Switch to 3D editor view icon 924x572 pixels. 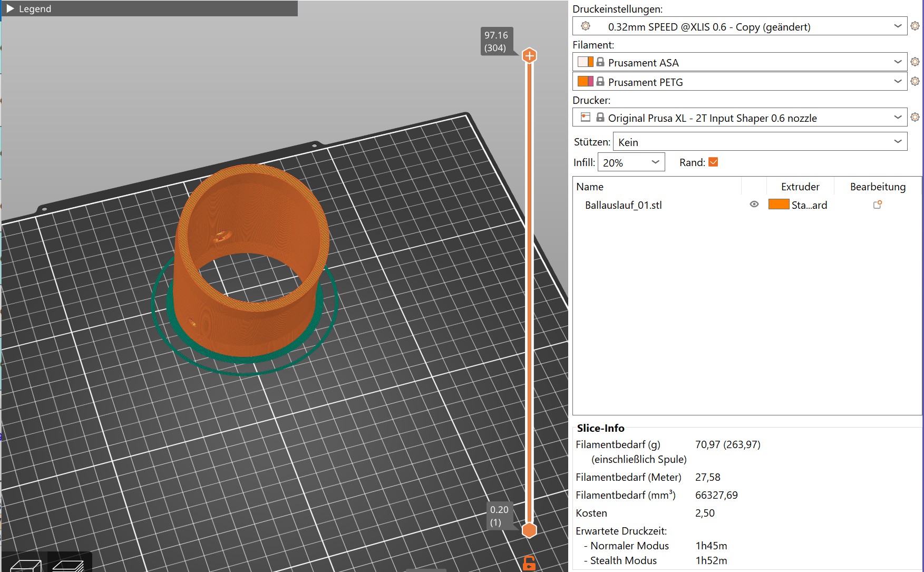pos(25,565)
